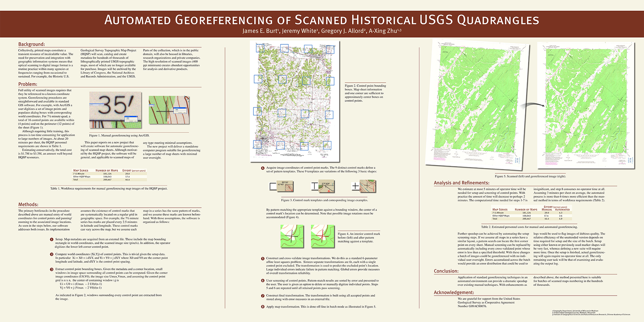
Task: Click the "Acknowledgement:" heading
Action: coord(454,292)
